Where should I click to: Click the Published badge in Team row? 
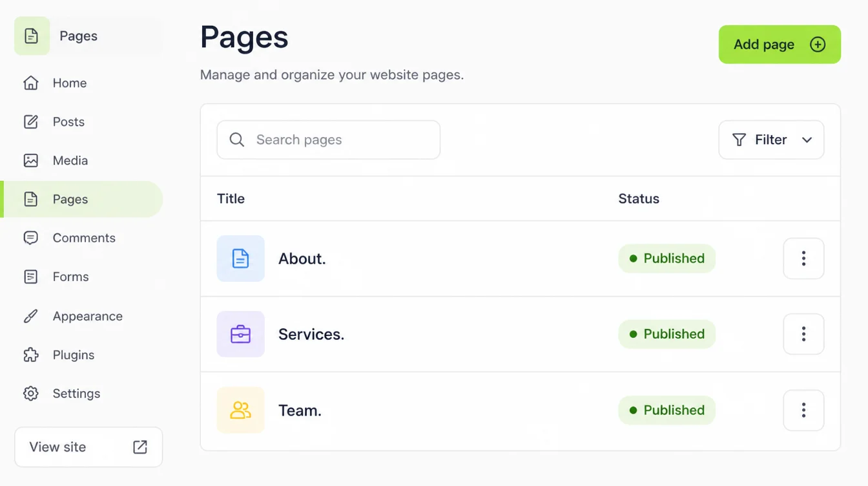[666, 410]
